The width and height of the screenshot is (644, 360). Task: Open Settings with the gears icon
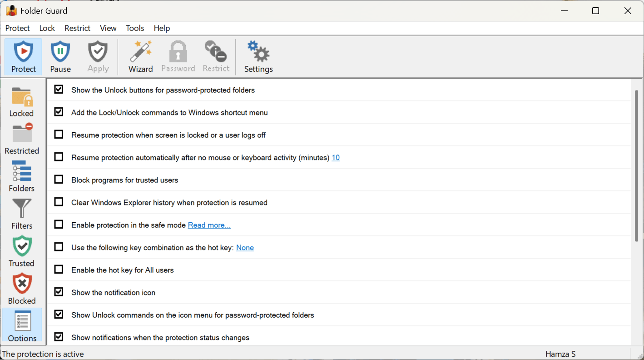(x=258, y=57)
